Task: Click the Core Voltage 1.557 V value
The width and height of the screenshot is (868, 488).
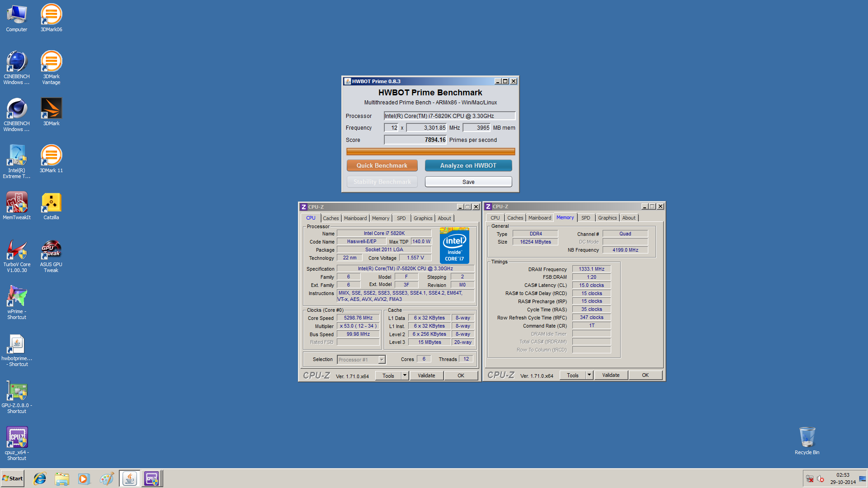Action: pos(415,258)
